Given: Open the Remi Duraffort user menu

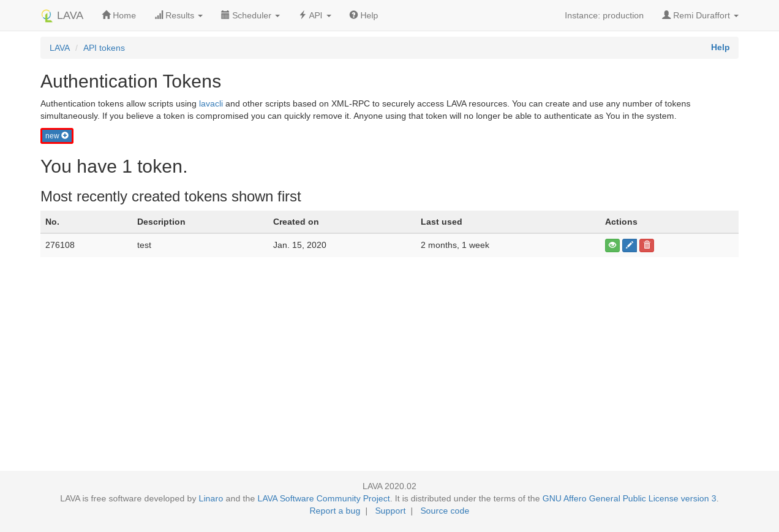Looking at the screenshot, I should click(700, 15).
